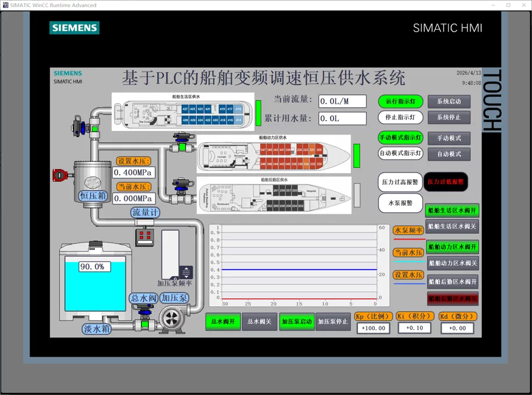The image size is (532, 395).
Task: Edit the Kp value +100.00
Action: [373, 328]
